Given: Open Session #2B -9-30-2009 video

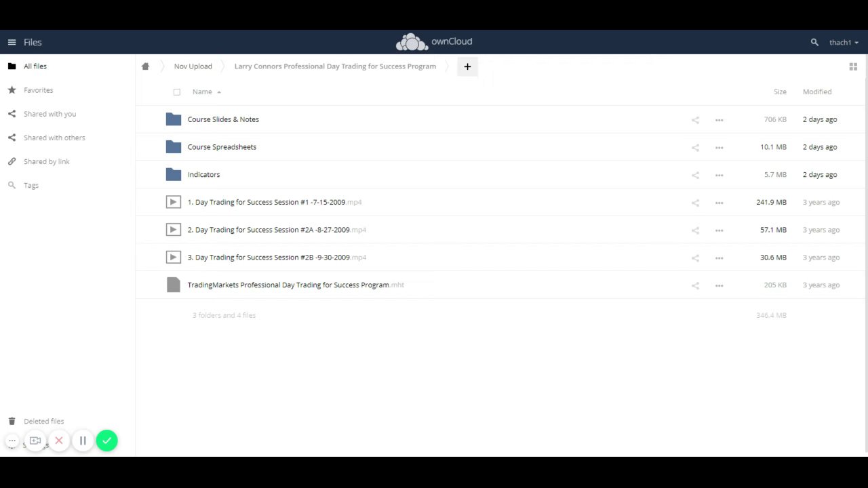Looking at the screenshot, I should pyautogui.click(x=277, y=258).
